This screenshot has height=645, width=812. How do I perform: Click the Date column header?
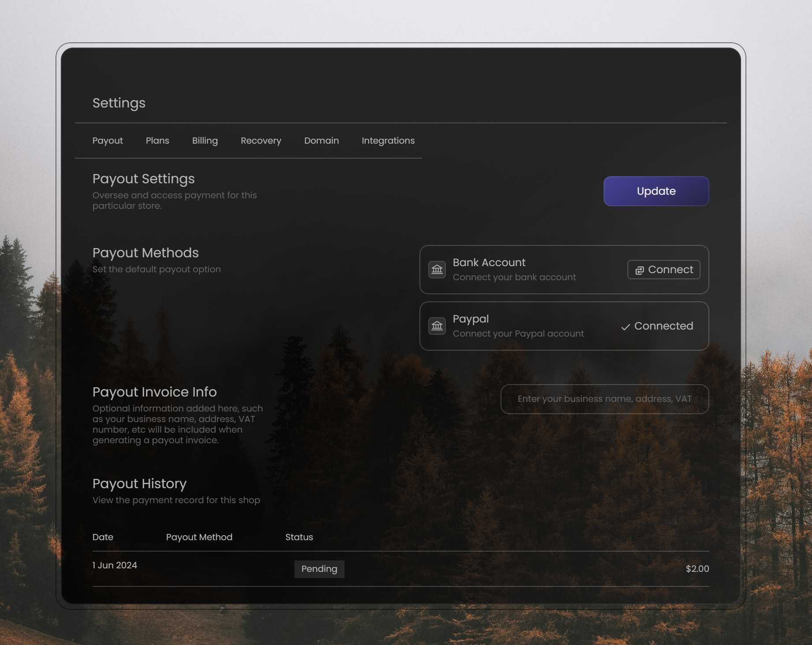pos(103,537)
